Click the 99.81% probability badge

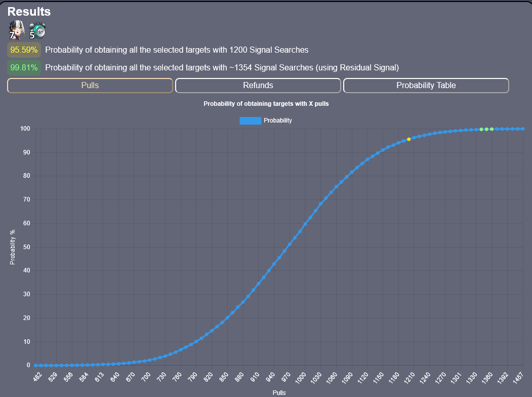click(24, 67)
